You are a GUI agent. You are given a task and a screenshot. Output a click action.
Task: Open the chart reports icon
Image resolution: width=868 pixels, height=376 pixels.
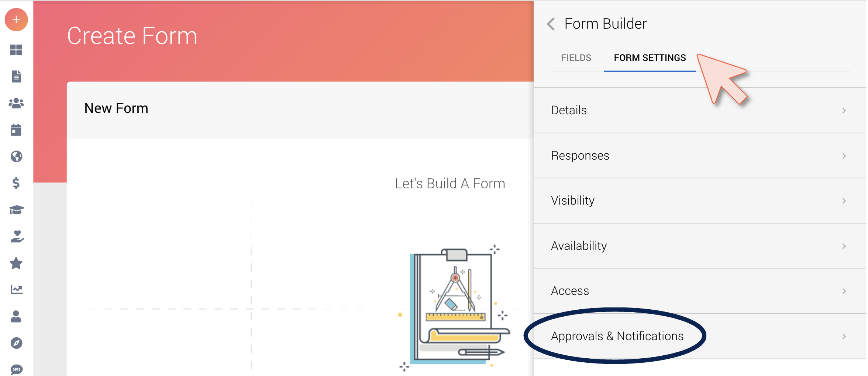16,290
